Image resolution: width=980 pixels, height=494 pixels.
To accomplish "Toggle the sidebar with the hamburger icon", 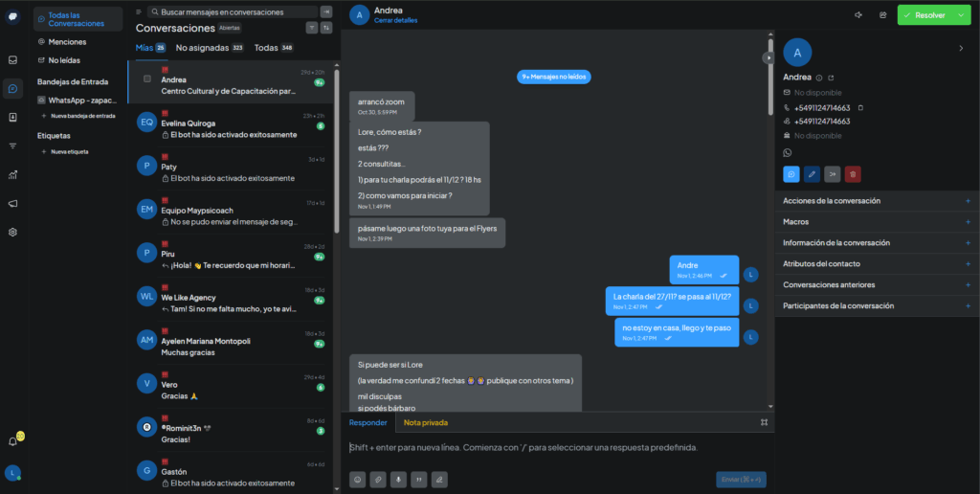I will coord(140,12).
